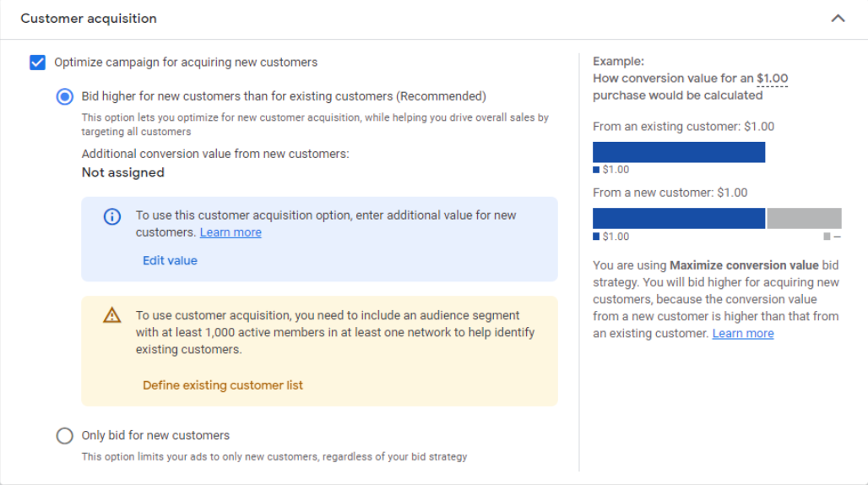This screenshot has height=485, width=868.
Task: Click blue legend square under new customer bar
Action: click(597, 237)
